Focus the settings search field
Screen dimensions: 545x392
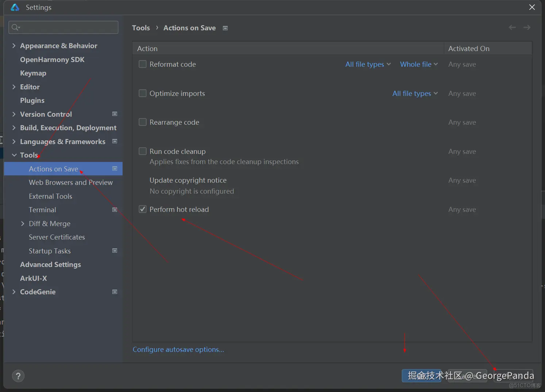(63, 27)
